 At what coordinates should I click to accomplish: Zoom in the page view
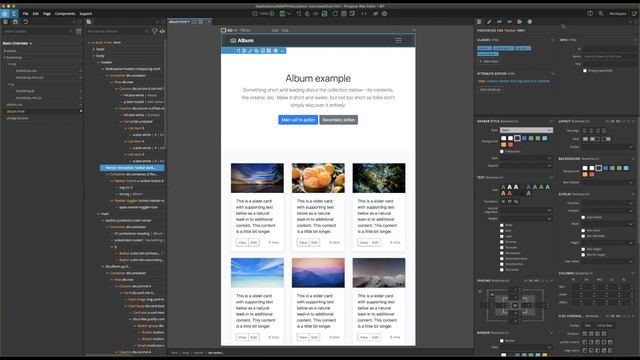tap(272, 13)
